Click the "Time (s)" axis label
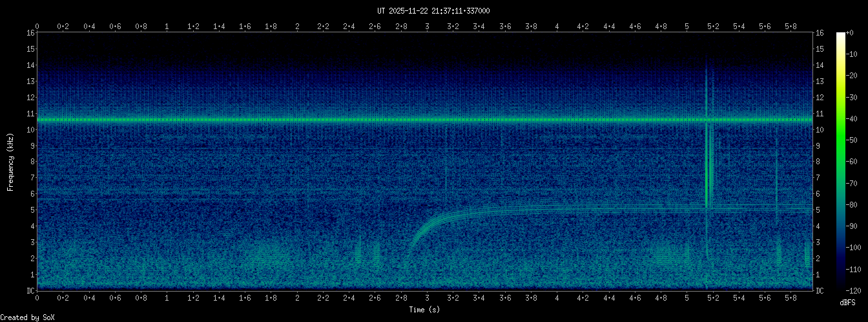Image resolution: width=868 pixels, height=322 pixels. pos(425,310)
